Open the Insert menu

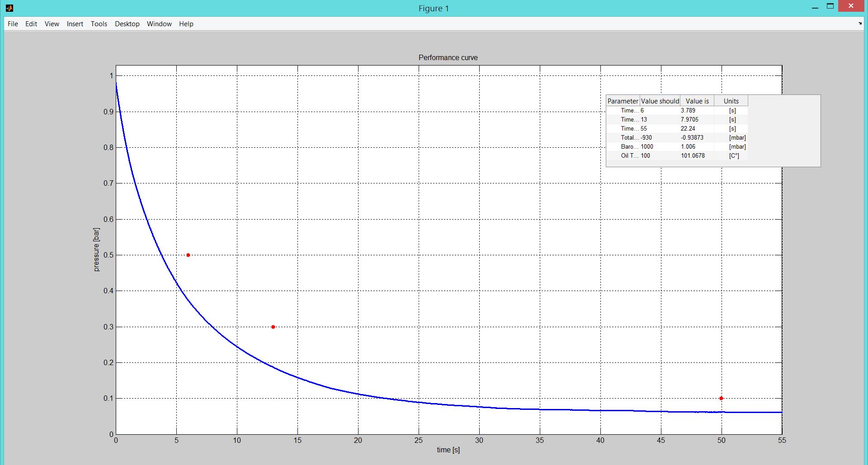(75, 24)
